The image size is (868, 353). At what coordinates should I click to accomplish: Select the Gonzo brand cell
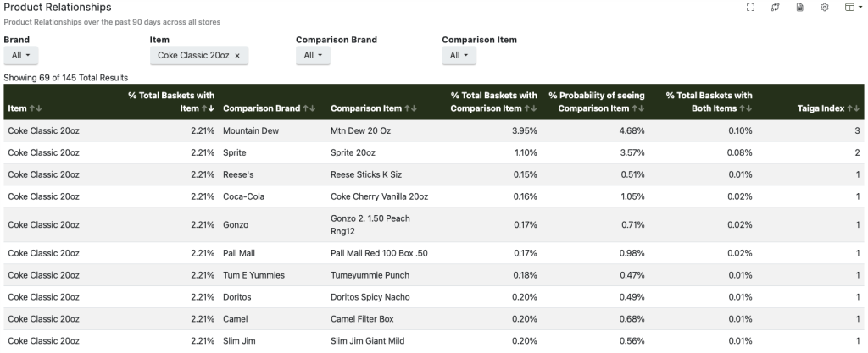click(236, 225)
